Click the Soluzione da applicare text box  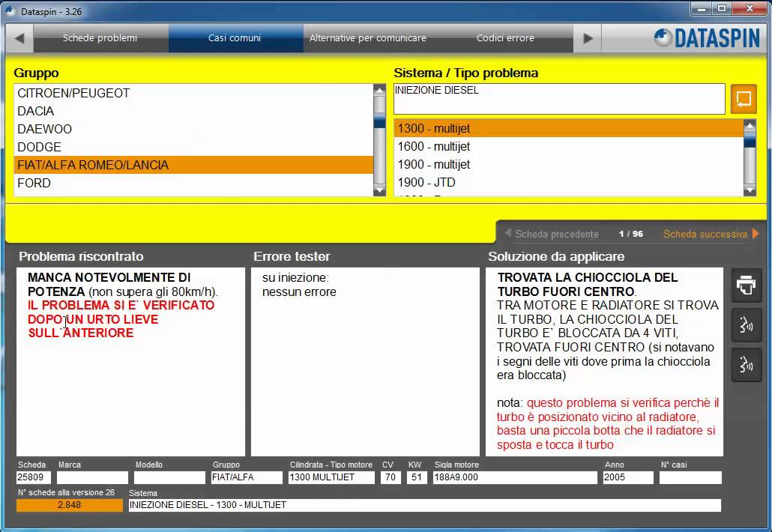tap(604, 362)
